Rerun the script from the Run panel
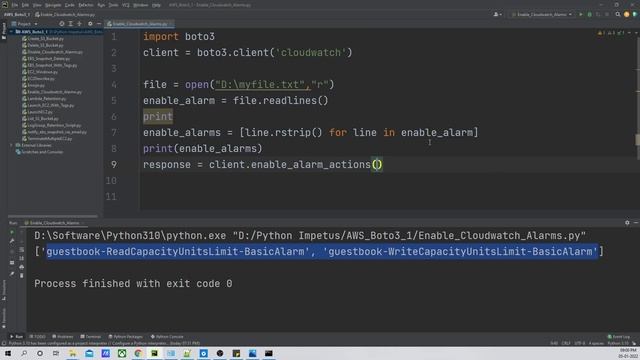This screenshot has height=360, width=640. point(12,232)
